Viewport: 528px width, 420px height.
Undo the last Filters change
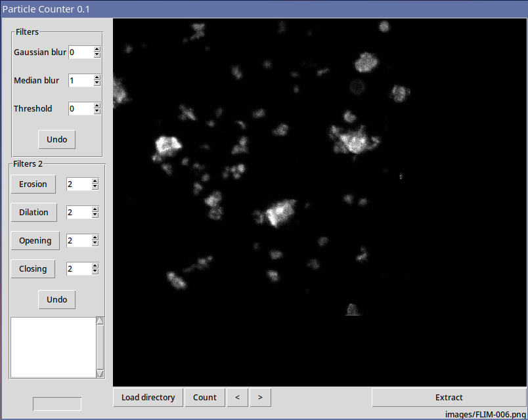(x=56, y=139)
